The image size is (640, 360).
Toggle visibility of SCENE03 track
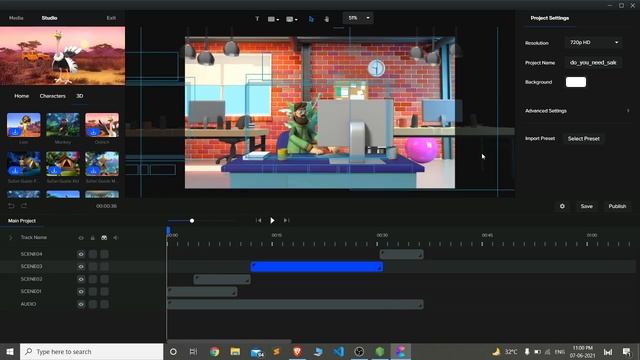point(81,267)
